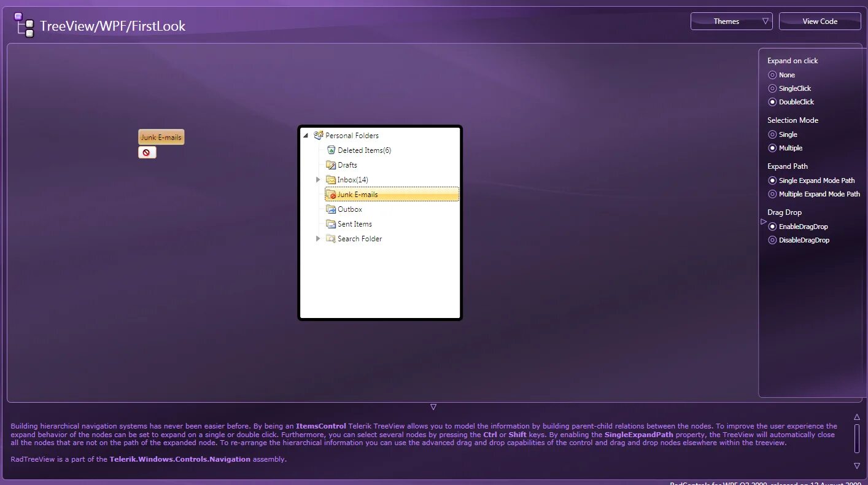Click the Outbox folder icon

[331, 209]
